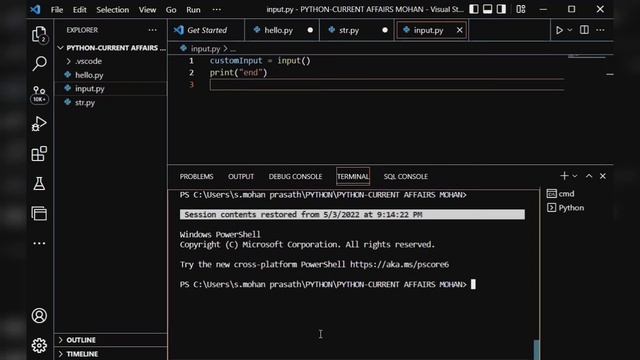Open the Run and Debug view

click(x=39, y=124)
